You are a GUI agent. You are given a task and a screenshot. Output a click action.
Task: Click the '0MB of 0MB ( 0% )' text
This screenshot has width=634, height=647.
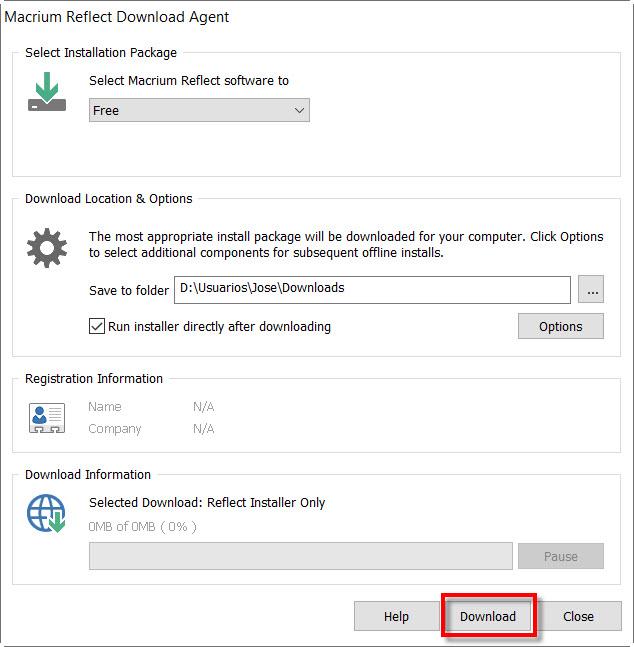pos(142,527)
